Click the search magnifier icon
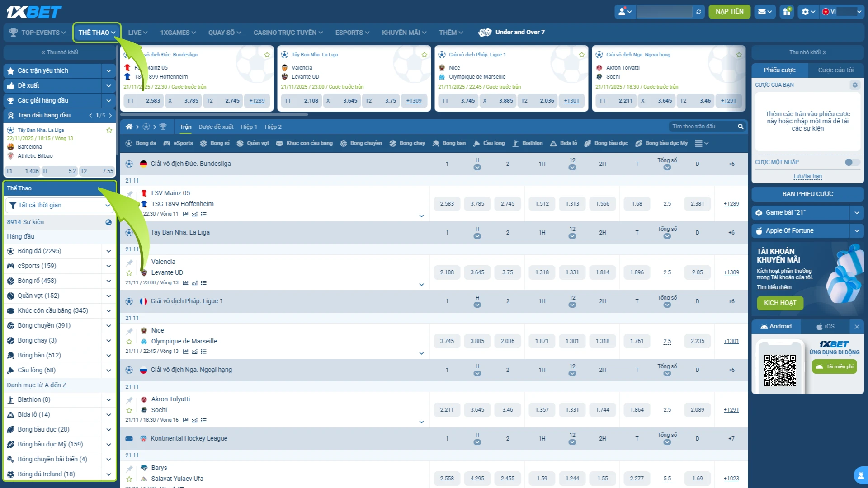Viewport: 868px width, 488px height. (x=741, y=127)
